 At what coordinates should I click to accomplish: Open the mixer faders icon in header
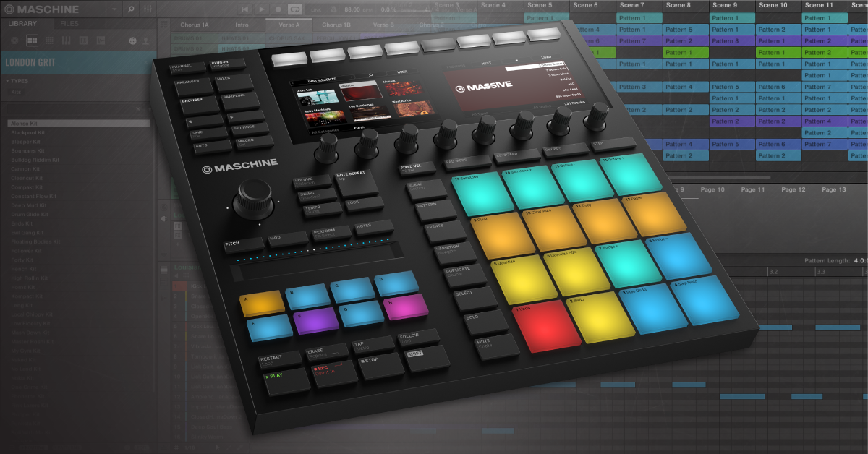click(x=148, y=9)
